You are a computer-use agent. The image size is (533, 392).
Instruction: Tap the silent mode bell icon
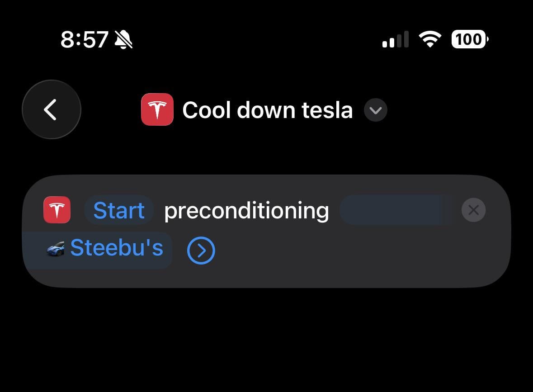point(123,40)
